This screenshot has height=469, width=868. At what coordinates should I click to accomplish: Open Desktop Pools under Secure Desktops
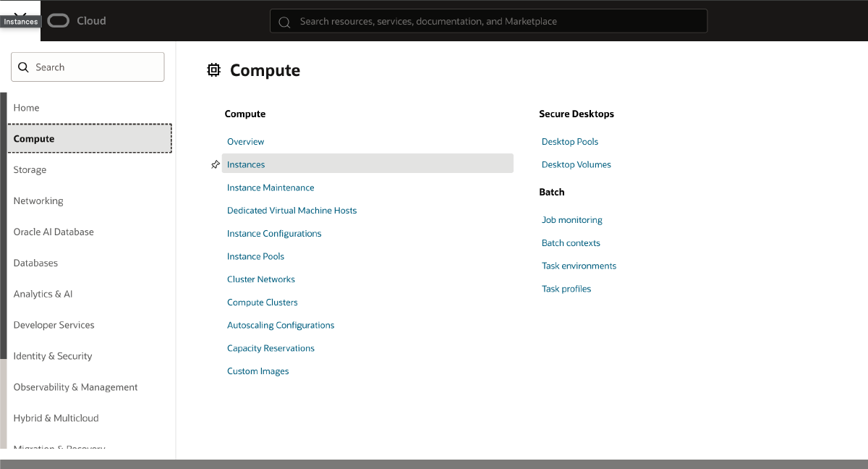pyautogui.click(x=570, y=142)
